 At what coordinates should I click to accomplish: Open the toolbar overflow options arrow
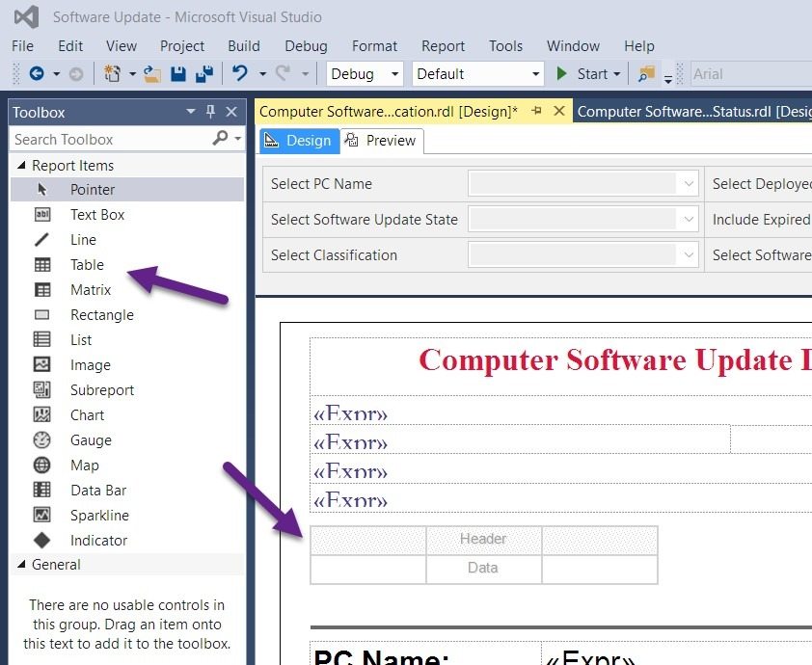(668, 79)
